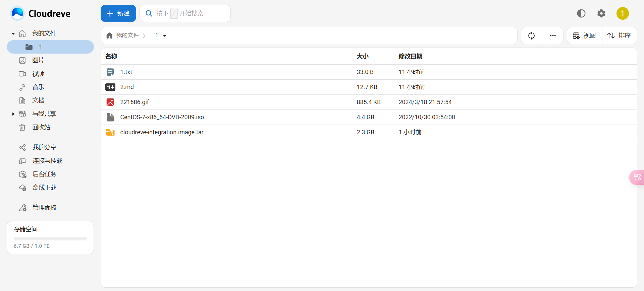Click the home icon in breadcrumb
Screen dimensions: 644x291
(x=109, y=35)
